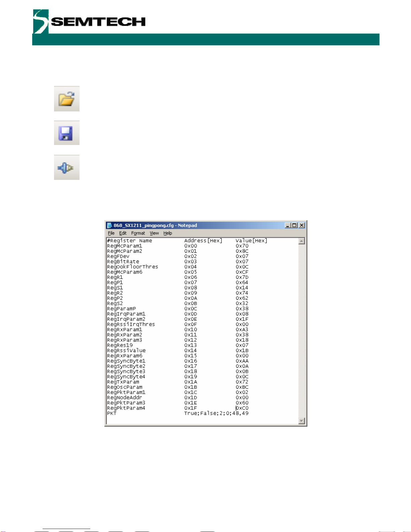Screen dimensions: 411x532
Task: Click the 'PKT' line label
Action: pos(112,414)
